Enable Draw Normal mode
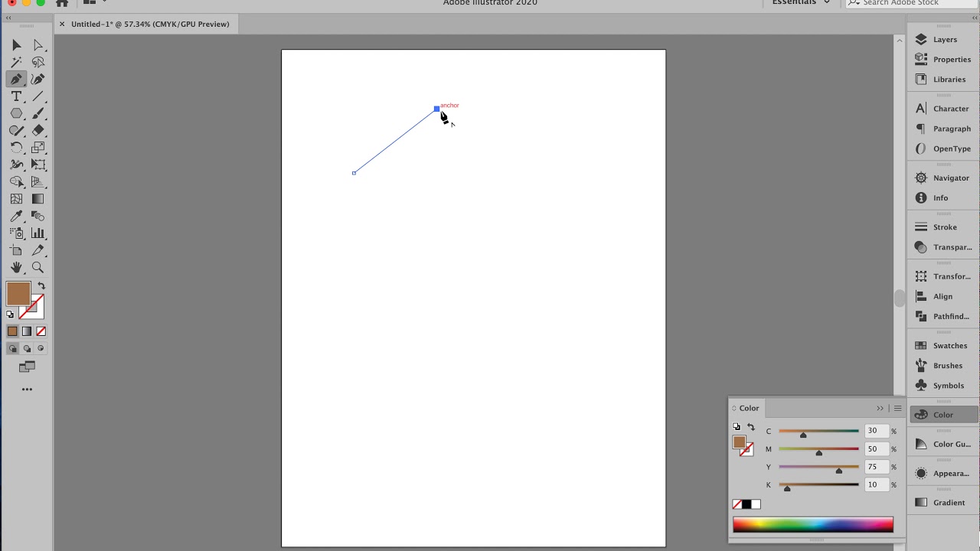 pos(12,348)
